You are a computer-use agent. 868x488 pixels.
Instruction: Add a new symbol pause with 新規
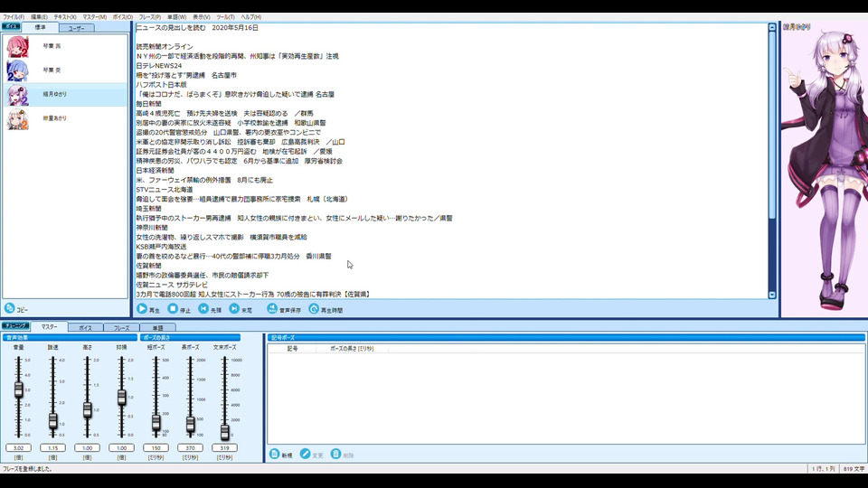(280, 455)
